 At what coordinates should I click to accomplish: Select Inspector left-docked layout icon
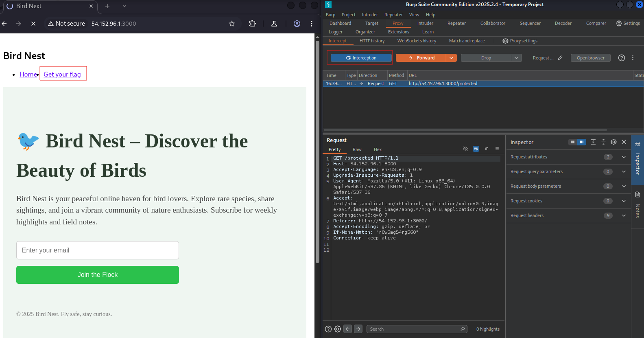[x=573, y=142]
